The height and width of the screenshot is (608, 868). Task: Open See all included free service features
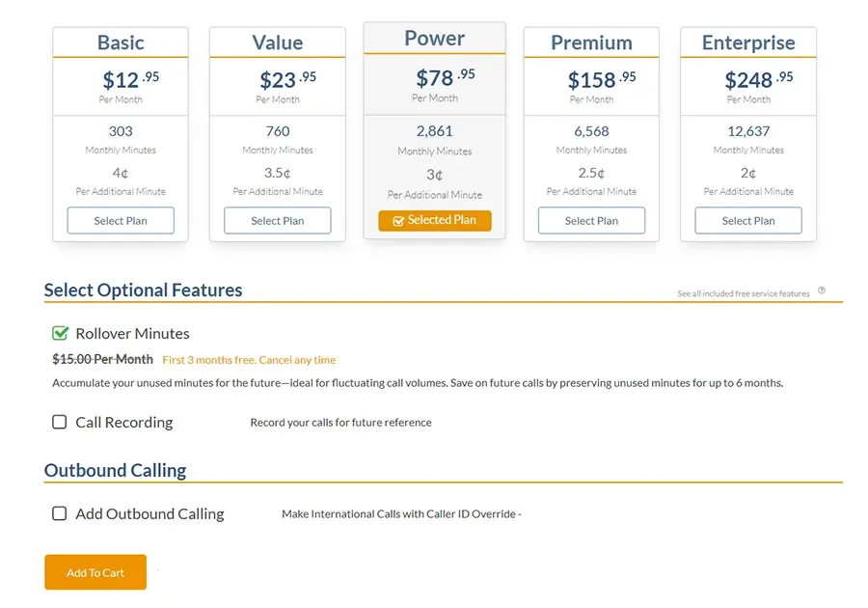(x=743, y=293)
